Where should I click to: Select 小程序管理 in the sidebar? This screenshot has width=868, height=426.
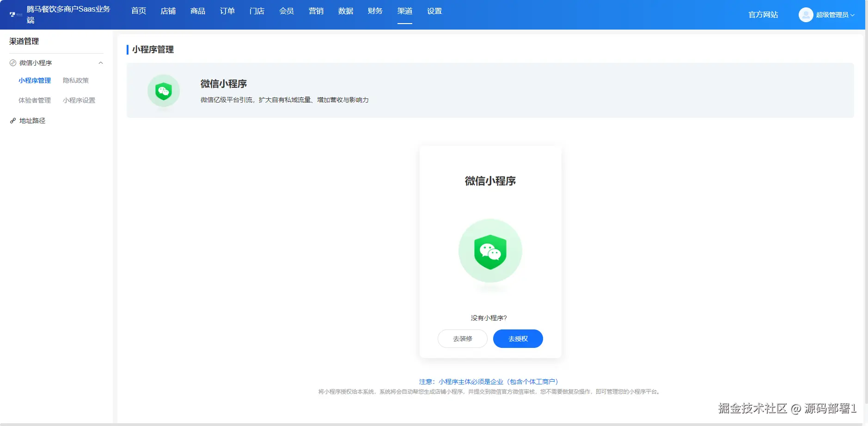click(x=35, y=80)
